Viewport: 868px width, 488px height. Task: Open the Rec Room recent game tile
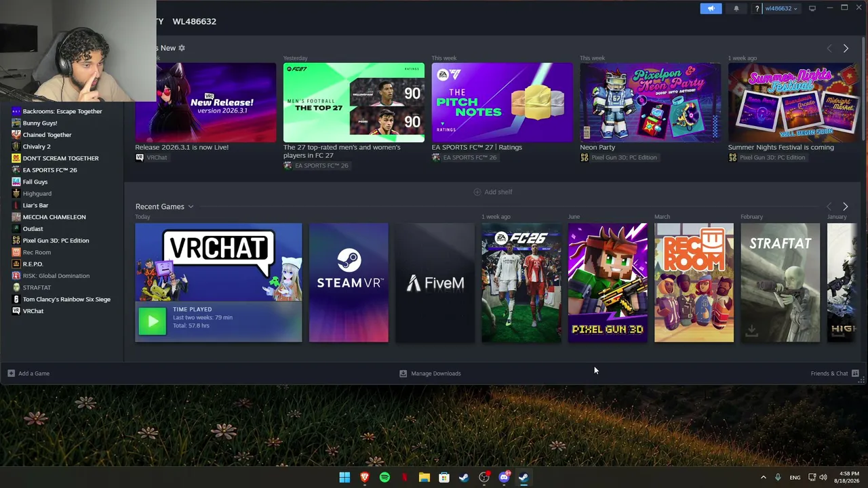tap(694, 283)
